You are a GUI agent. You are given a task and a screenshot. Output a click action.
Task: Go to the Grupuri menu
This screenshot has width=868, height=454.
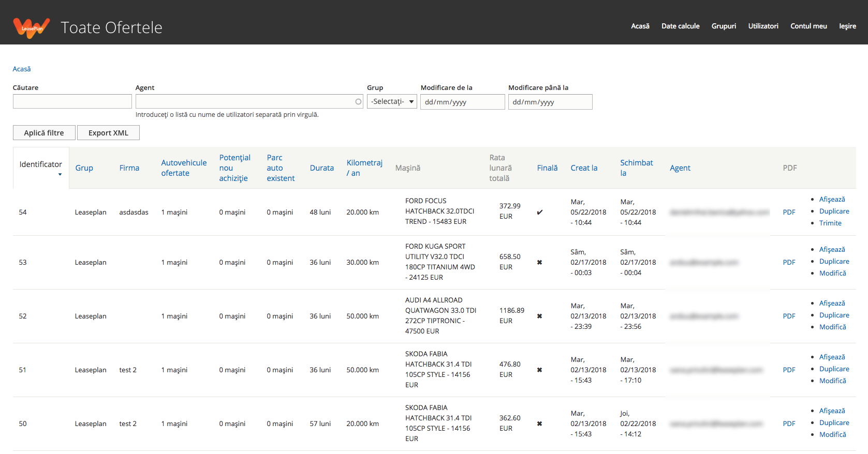point(724,26)
